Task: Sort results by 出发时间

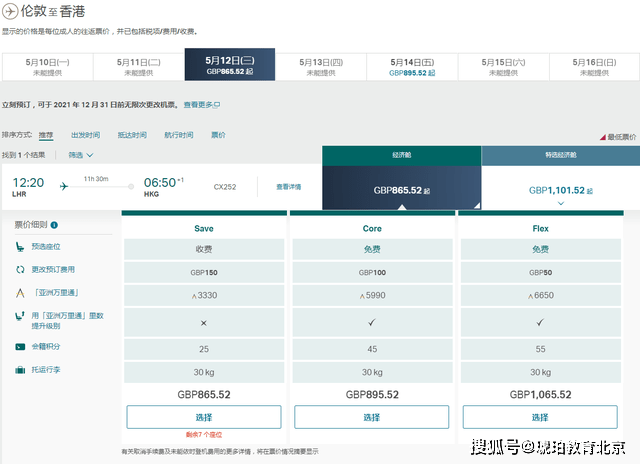Action: coord(85,135)
